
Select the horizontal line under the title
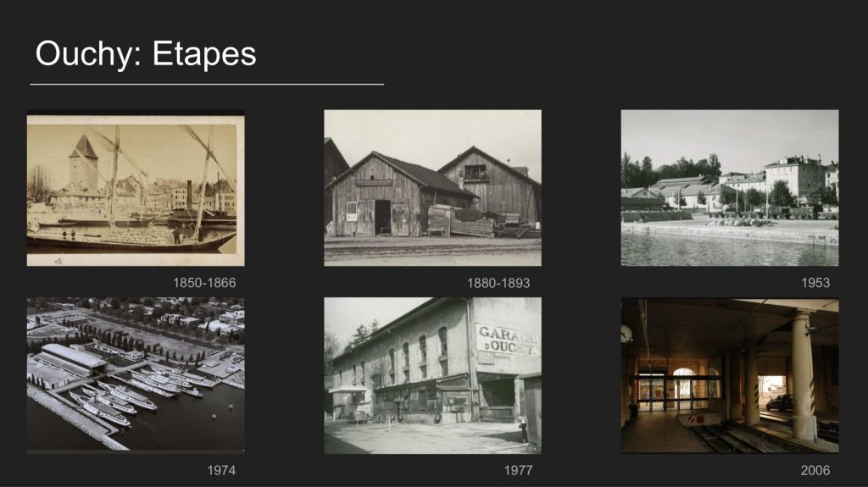point(207,85)
